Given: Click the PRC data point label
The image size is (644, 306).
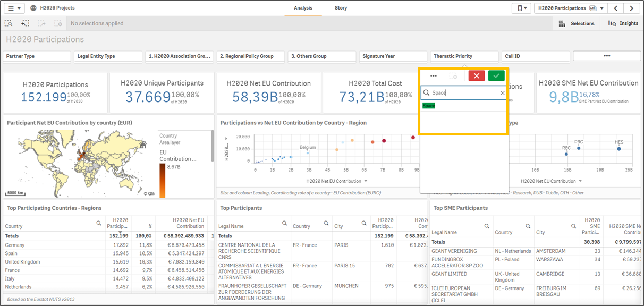Looking at the screenshot, I should pos(579,142).
